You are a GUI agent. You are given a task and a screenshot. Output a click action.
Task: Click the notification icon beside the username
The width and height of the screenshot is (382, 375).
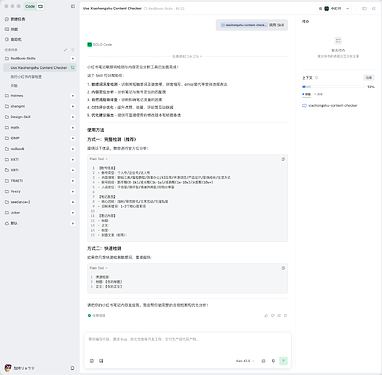pos(72,368)
